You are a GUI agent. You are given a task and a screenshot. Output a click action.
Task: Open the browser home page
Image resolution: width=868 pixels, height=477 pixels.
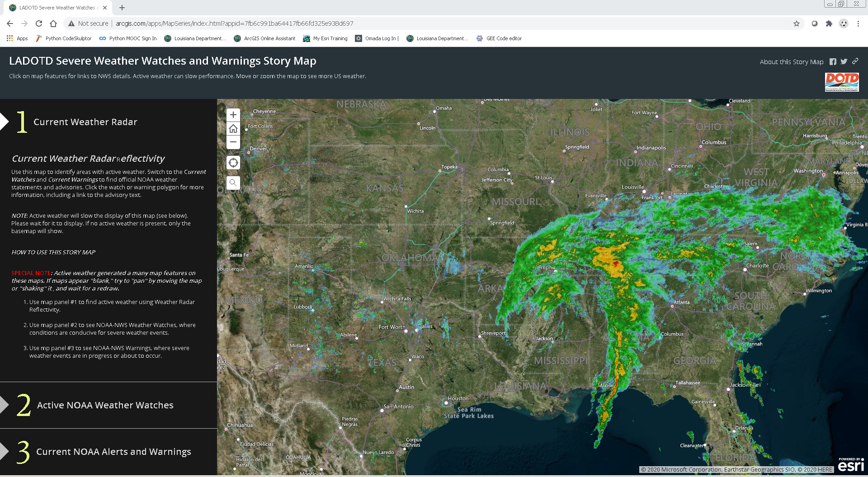pos(53,23)
